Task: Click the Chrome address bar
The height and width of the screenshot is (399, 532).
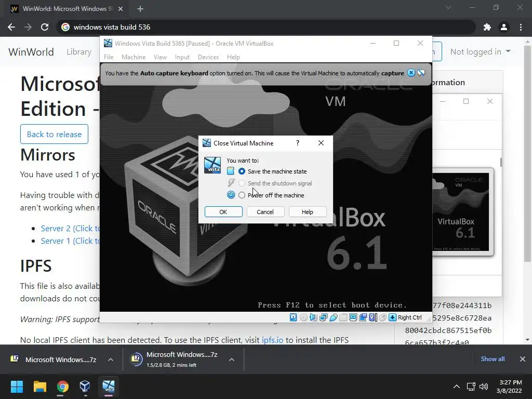Action: coord(267,27)
